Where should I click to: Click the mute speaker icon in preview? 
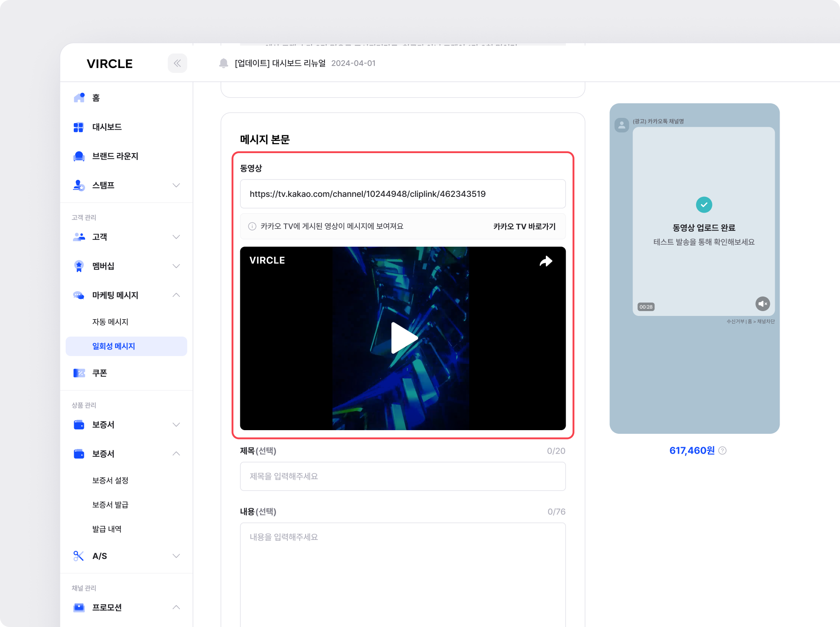coord(762,304)
